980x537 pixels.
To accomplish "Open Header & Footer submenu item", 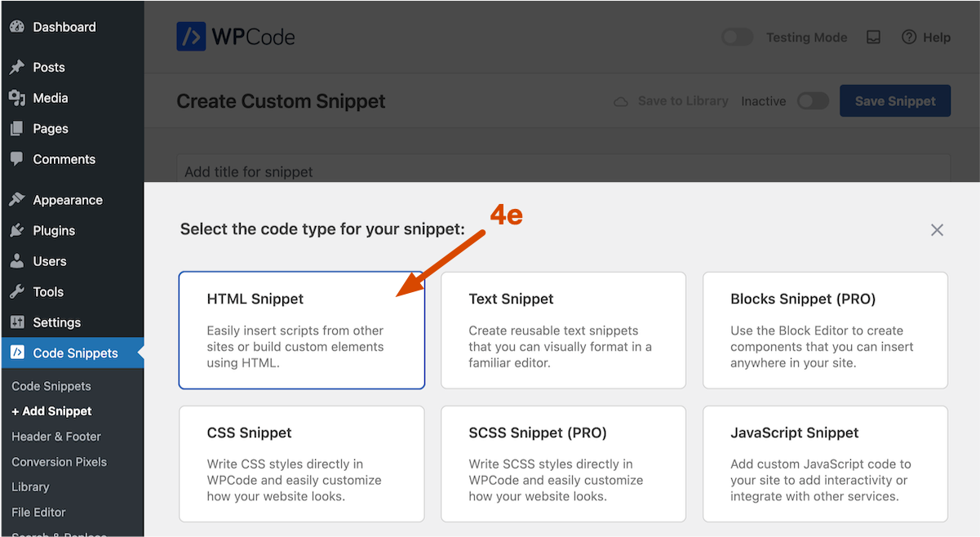I will tap(56, 437).
